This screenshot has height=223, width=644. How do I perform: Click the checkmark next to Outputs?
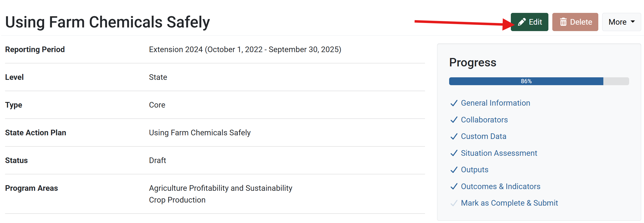(454, 170)
